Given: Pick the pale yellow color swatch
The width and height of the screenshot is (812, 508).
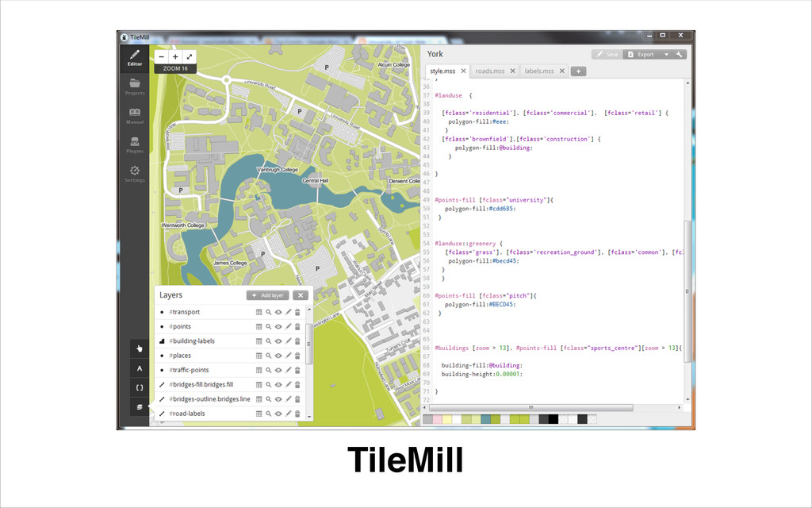Looking at the screenshot, I should coord(447,419).
